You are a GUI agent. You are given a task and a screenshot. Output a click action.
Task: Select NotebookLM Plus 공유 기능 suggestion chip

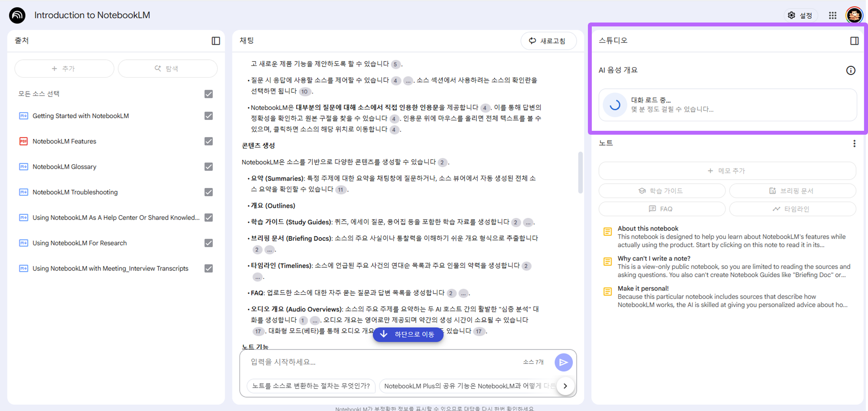pos(468,386)
